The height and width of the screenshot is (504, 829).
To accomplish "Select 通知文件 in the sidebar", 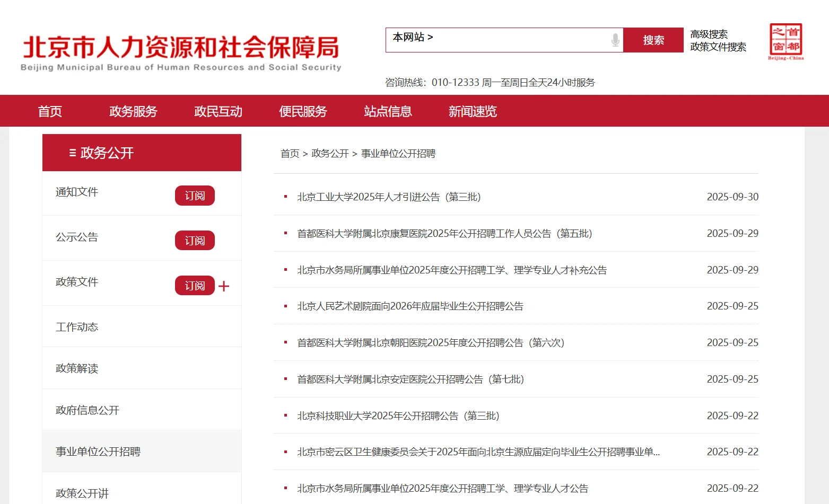I will (x=77, y=192).
